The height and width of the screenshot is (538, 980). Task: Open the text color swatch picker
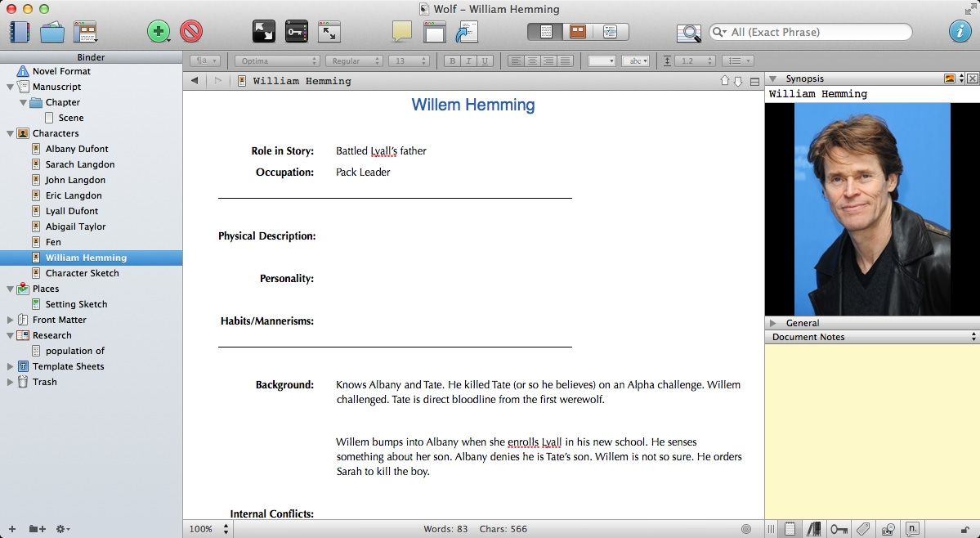(x=602, y=61)
